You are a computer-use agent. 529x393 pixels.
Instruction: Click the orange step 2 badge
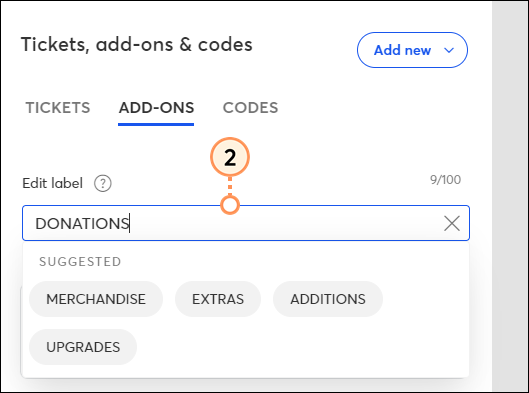(230, 157)
